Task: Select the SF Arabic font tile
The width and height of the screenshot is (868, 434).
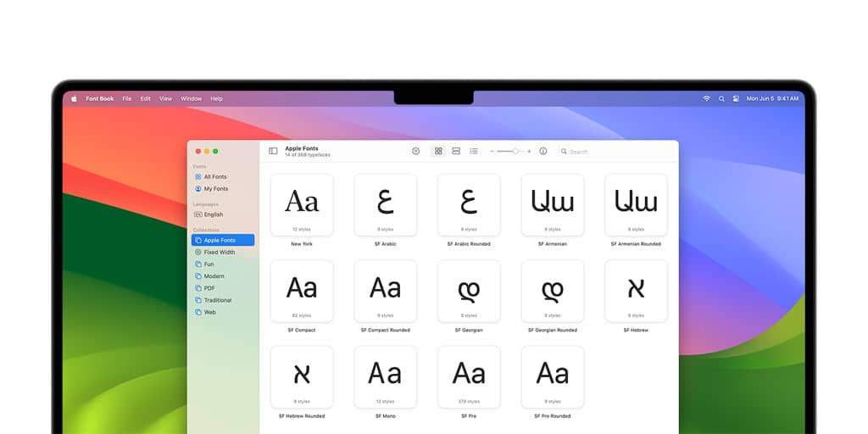Action: click(386, 205)
